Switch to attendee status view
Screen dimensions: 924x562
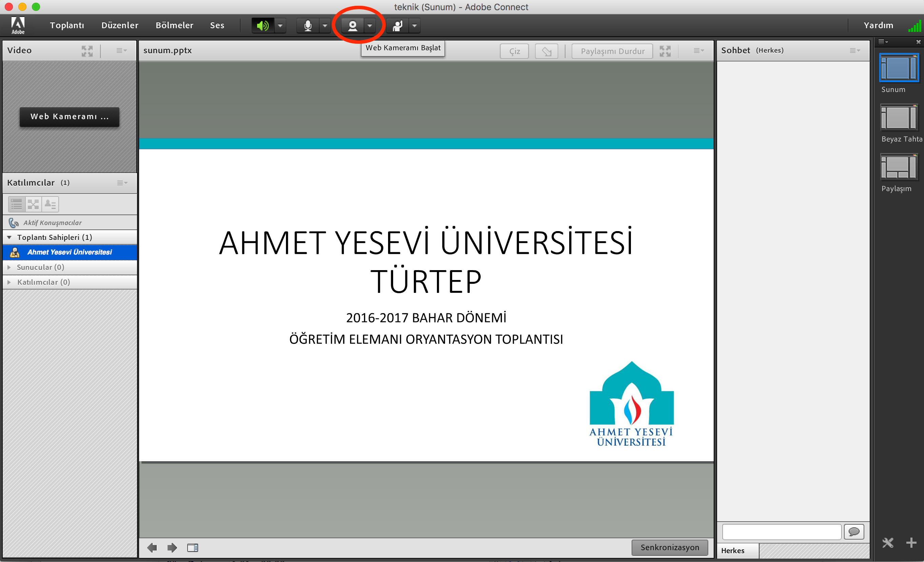(x=50, y=204)
